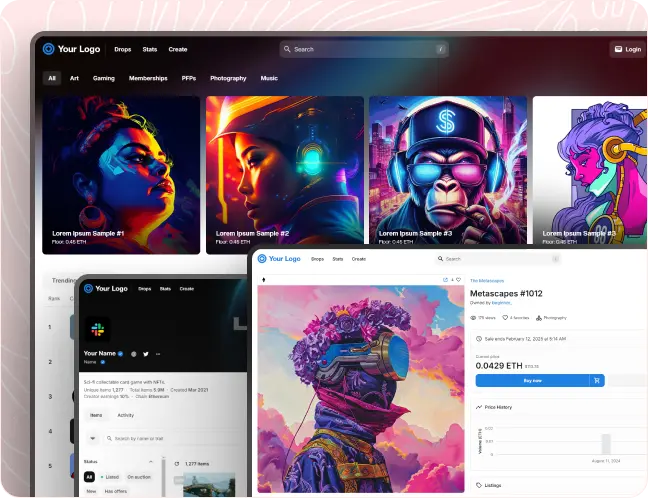Toggle the filter dropdown beside item search
Viewport: 648px width, 498px height.
[x=93, y=438]
